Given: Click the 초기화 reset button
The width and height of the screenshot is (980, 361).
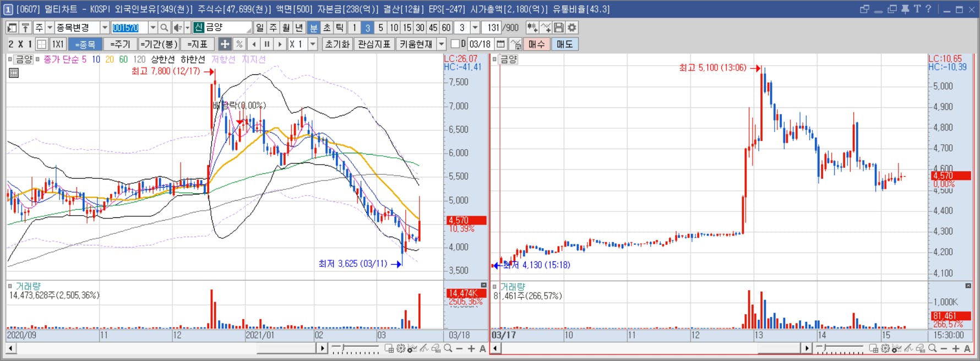Looking at the screenshot, I should tap(337, 44).
